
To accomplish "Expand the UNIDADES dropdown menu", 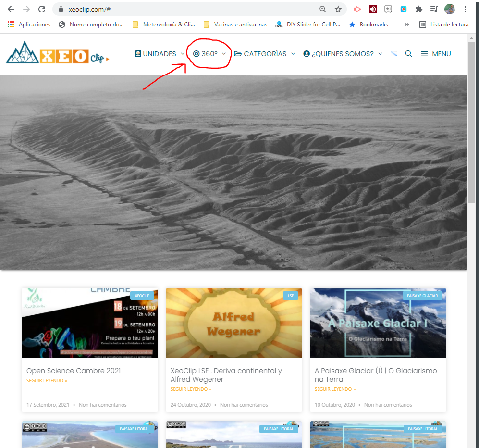I will (x=160, y=54).
